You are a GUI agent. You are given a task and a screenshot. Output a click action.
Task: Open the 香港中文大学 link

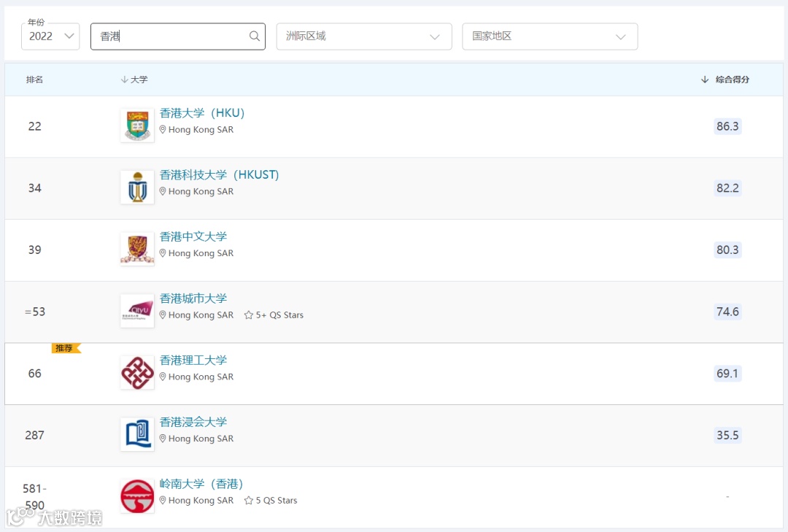193,237
